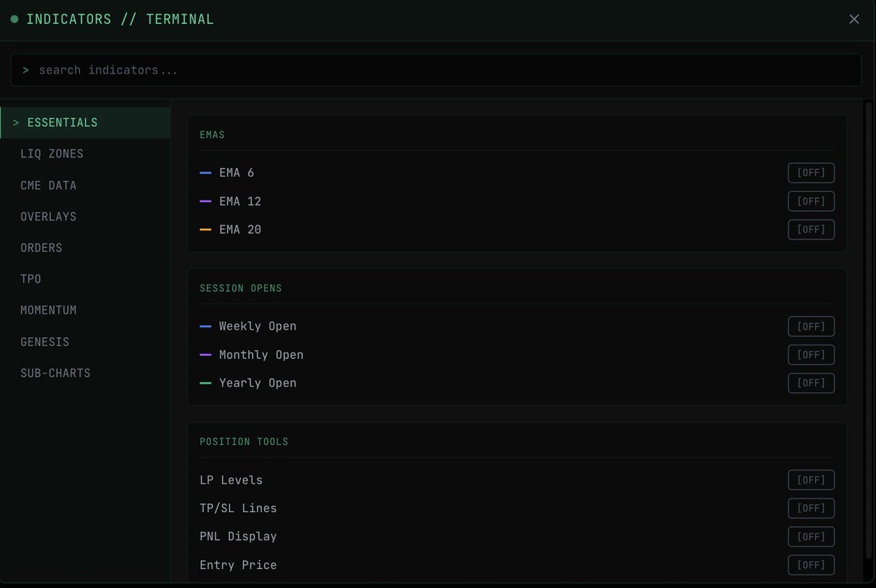Click the orange EMA 20 color line
Viewport: 876px width, 588px height.
coord(205,229)
